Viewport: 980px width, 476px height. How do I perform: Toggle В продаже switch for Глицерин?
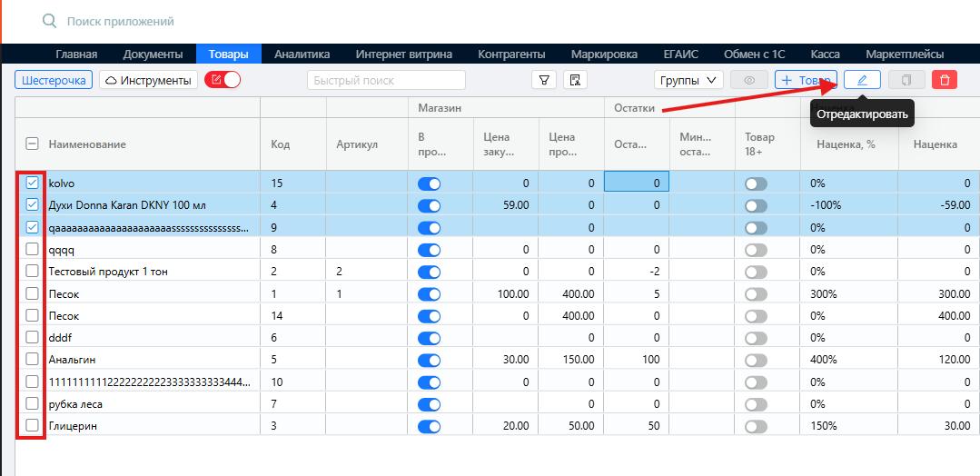click(429, 427)
